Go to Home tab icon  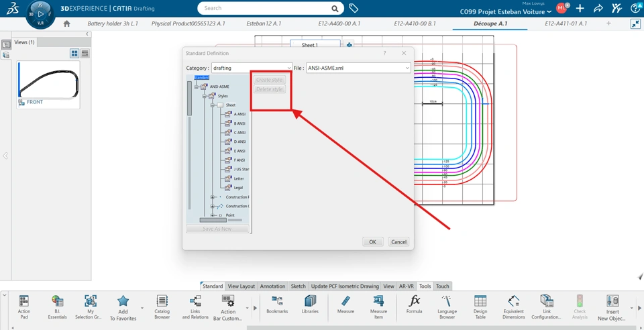(x=66, y=23)
